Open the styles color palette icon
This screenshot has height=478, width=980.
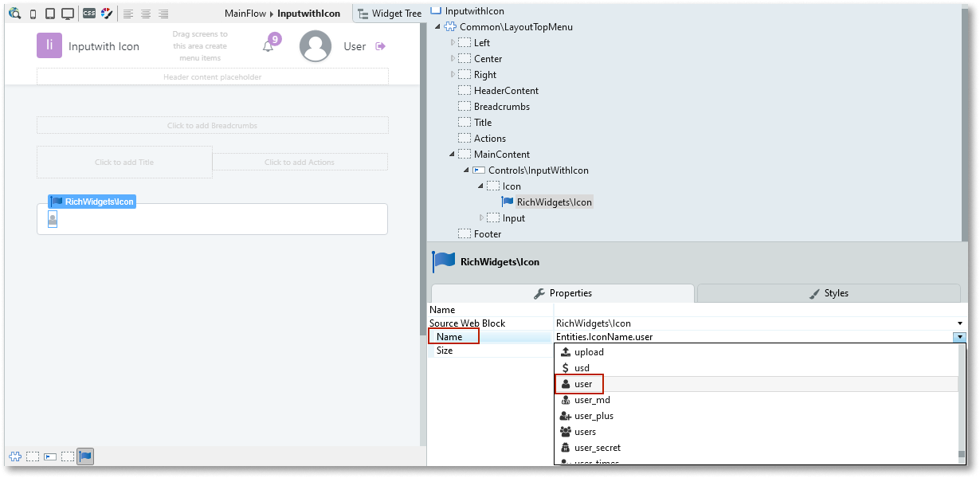point(107,14)
